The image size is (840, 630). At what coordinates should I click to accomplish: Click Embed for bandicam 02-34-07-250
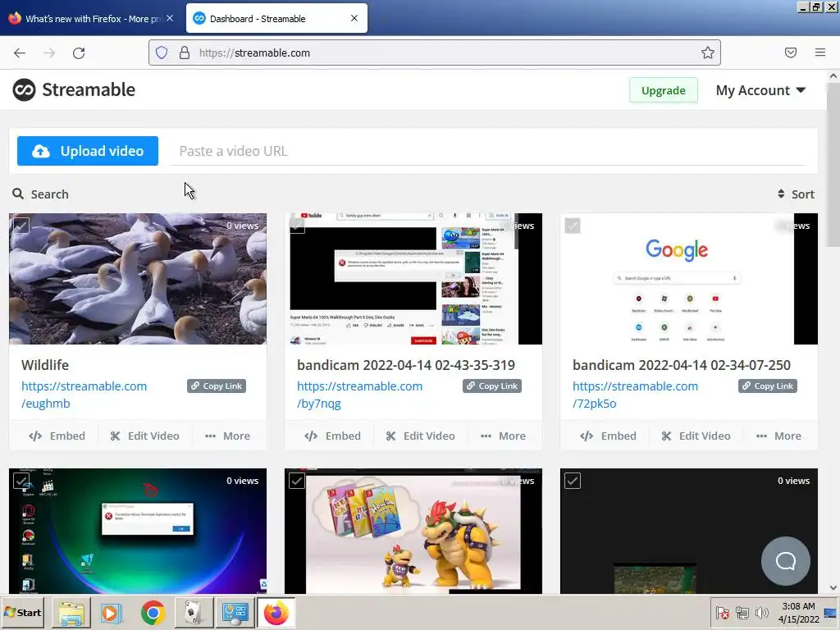tap(608, 436)
